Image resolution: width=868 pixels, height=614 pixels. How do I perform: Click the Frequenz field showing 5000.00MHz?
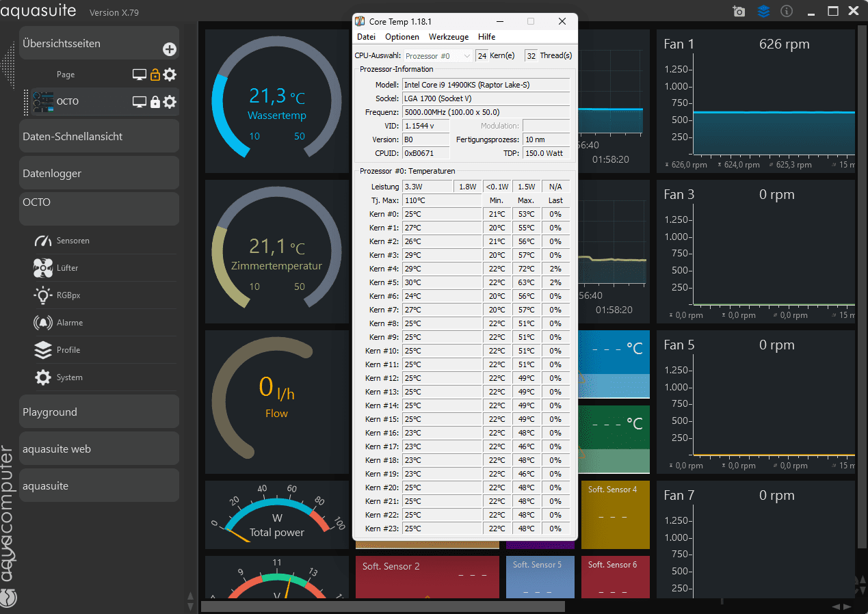point(486,112)
